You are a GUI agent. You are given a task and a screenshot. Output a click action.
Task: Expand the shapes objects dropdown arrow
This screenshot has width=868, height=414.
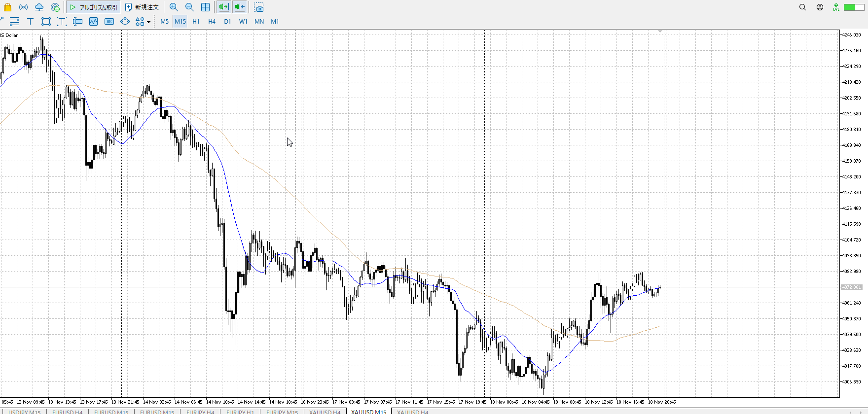pyautogui.click(x=148, y=22)
